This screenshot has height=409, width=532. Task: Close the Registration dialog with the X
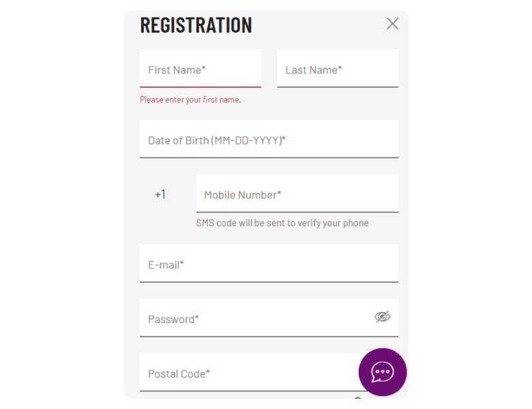[392, 24]
